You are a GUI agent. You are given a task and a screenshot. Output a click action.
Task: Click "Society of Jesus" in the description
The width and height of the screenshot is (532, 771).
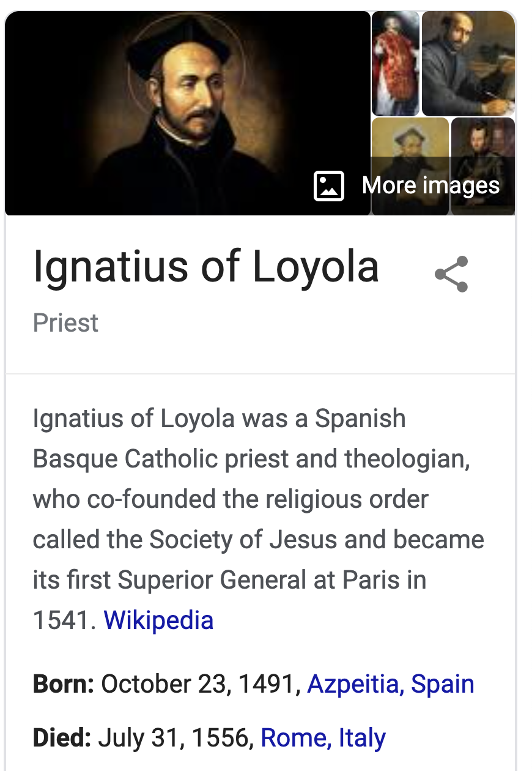click(243, 539)
